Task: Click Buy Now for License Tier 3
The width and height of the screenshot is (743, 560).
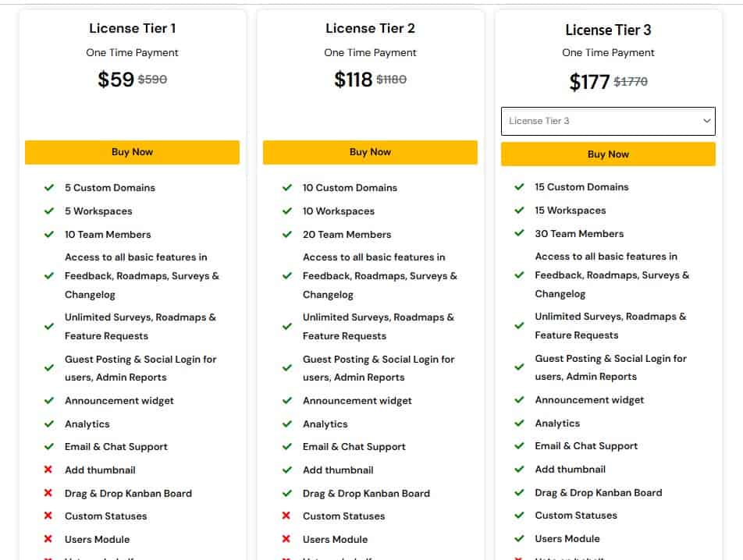Action: [x=608, y=154]
